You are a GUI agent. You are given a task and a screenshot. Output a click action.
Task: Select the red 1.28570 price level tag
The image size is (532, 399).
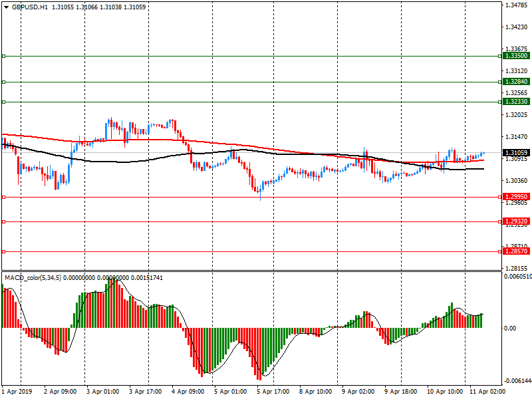click(x=516, y=251)
